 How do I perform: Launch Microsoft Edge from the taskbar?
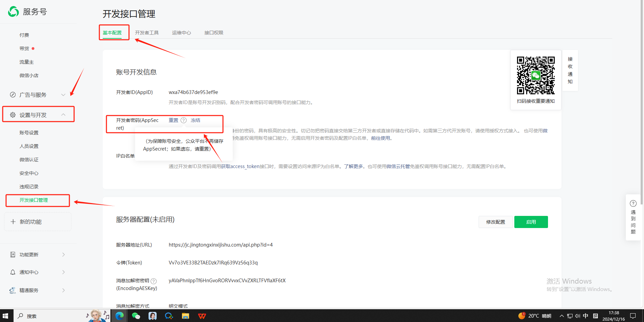[x=120, y=316]
